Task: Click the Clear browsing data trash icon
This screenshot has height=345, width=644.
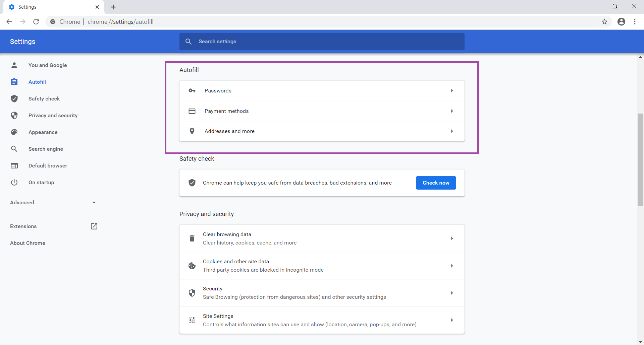Action: pos(192,238)
